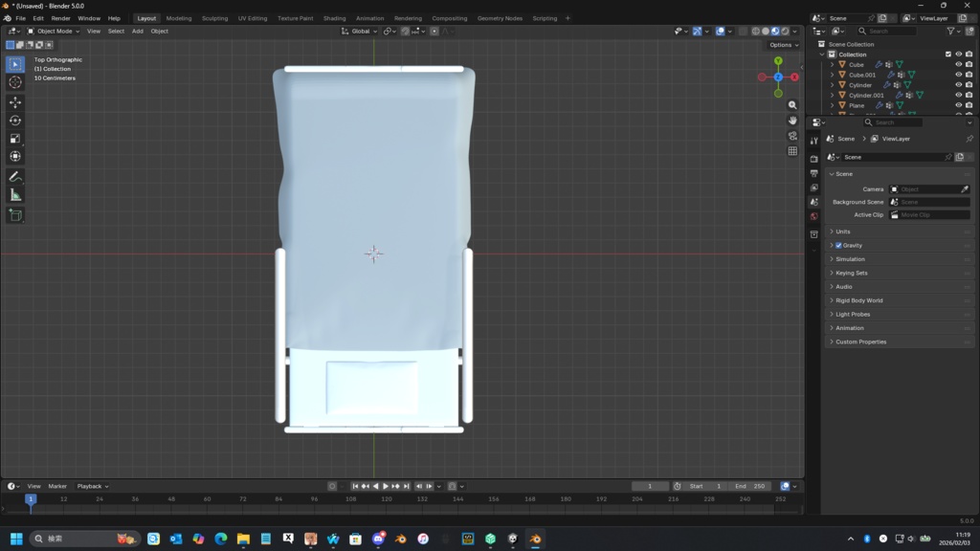
Task: Click the zoom magnifier in viewport
Action: 792,105
